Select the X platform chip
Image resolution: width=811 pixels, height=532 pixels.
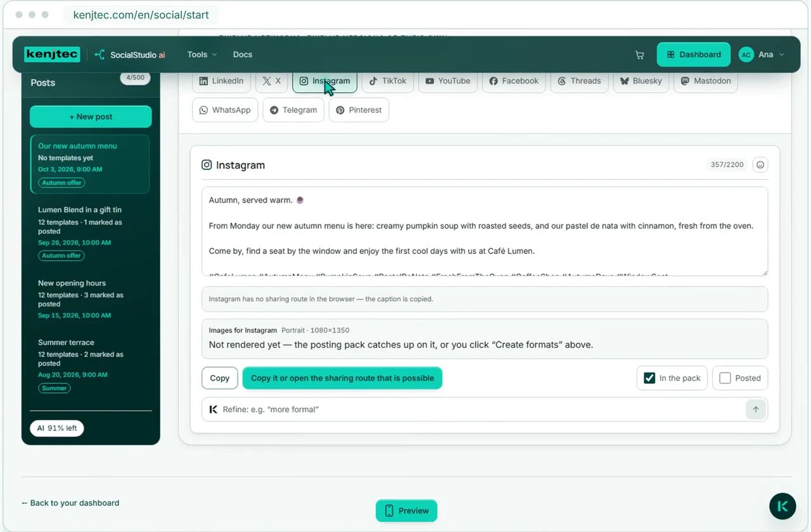[272, 81]
